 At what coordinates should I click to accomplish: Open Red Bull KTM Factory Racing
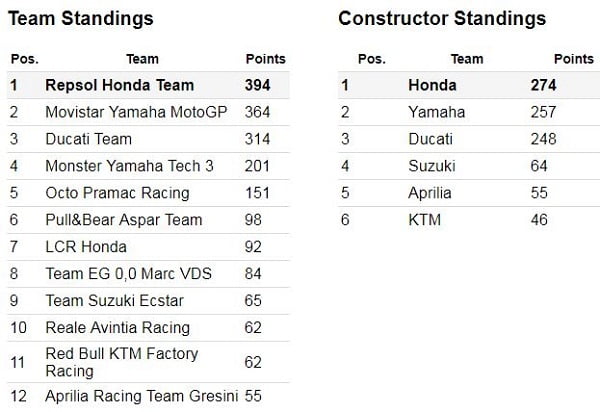[x=122, y=362]
